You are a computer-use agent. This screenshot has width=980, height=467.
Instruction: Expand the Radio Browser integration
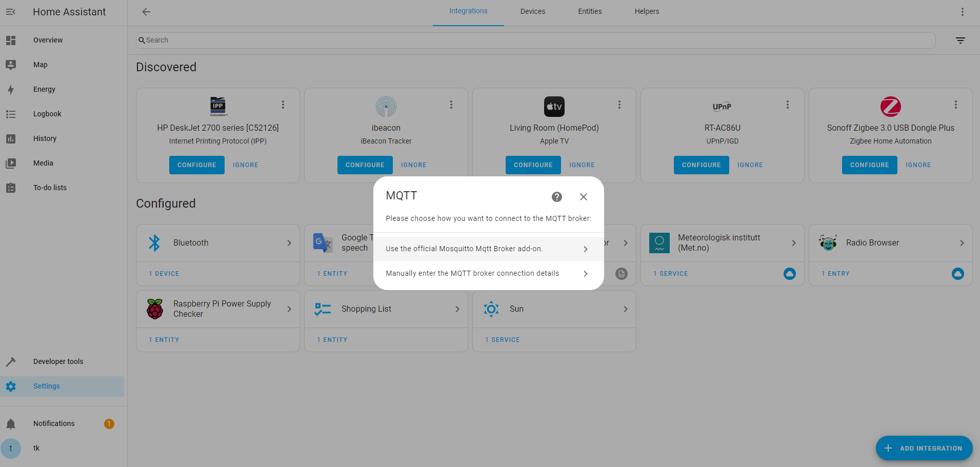pos(890,243)
